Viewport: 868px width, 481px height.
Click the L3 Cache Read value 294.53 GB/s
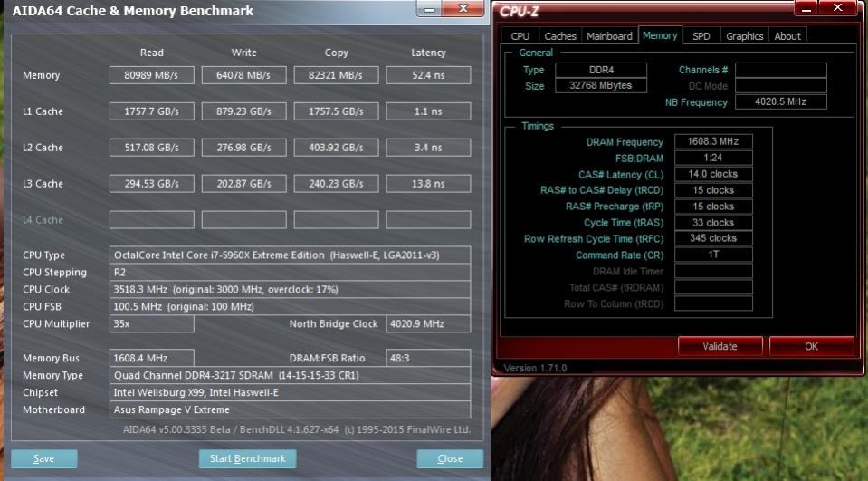click(x=152, y=184)
